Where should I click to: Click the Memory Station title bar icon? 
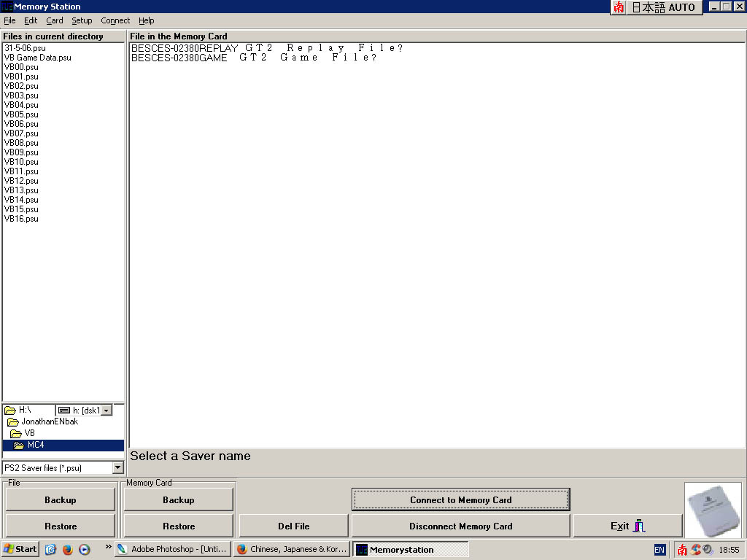pos(7,7)
